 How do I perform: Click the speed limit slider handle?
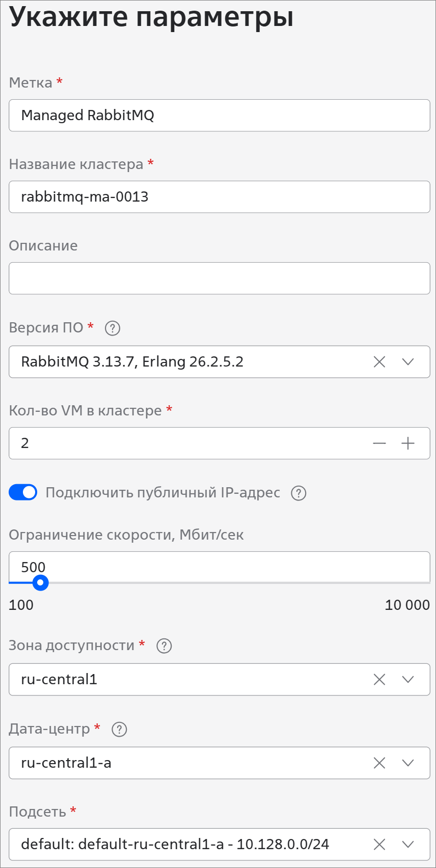coord(40,582)
